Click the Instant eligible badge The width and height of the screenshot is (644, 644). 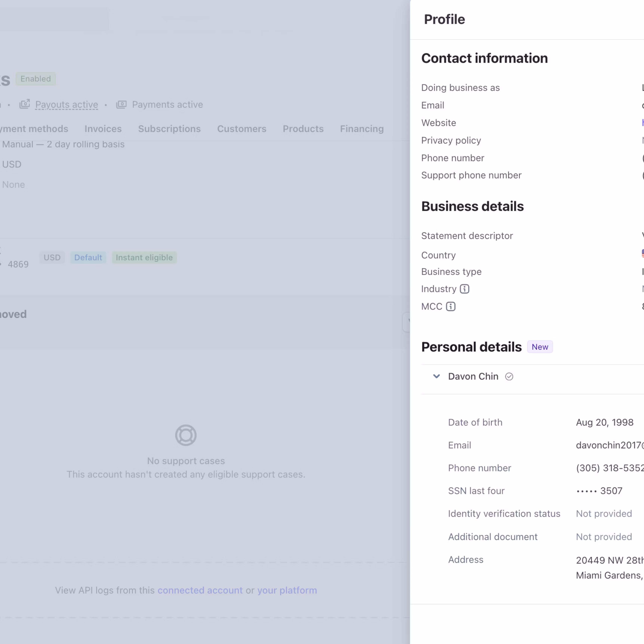coord(144,257)
